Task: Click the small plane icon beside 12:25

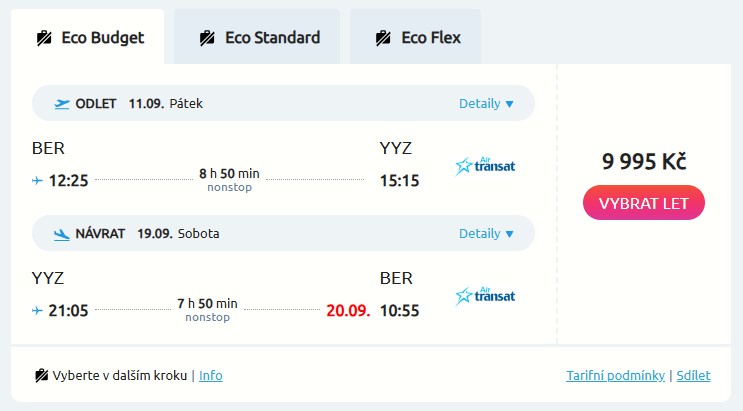Action: [x=38, y=181]
